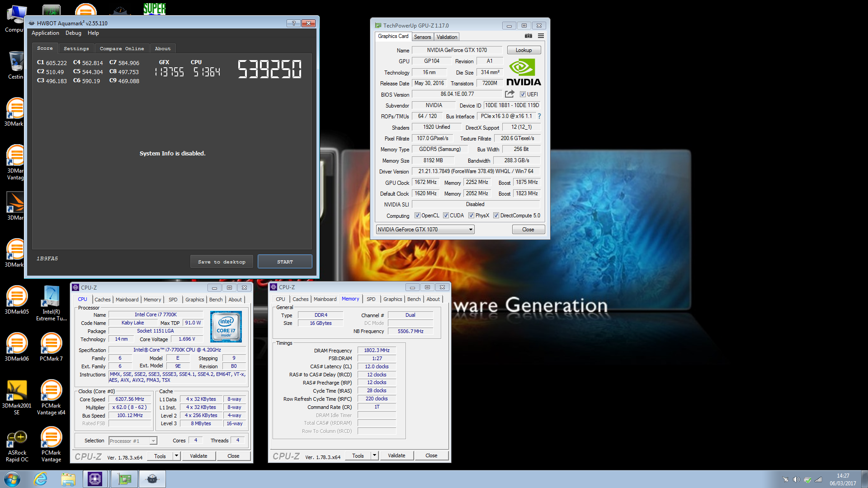The image size is (868, 488).
Task: Toggle the DirectCompute 5.0 checkbox
Action: coord(496,216)
